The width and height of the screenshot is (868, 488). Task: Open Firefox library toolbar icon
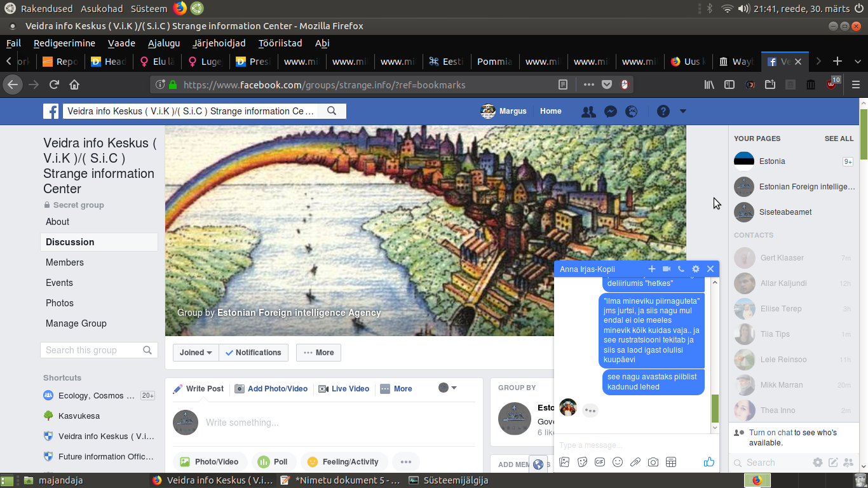coord(710,85)
